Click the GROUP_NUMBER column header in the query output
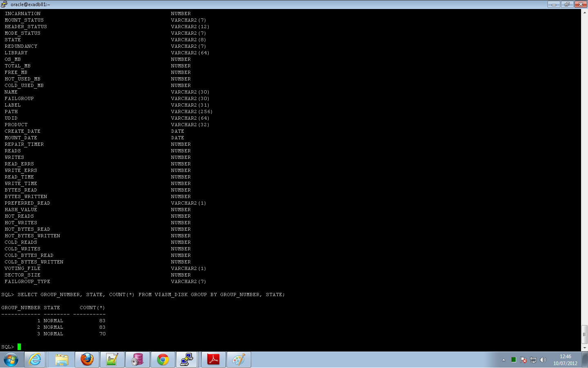The width and height of the screenshot is (588, 368). coord(21,308)
